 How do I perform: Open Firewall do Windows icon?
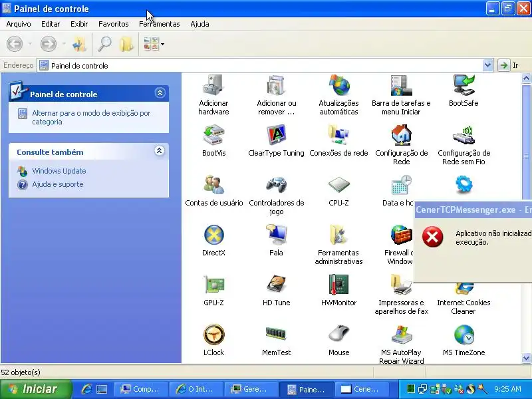tap(400, 245)
